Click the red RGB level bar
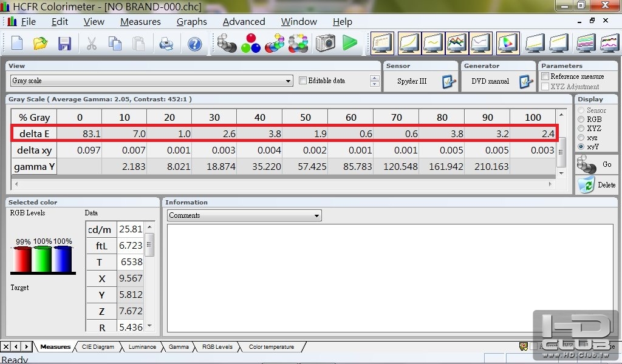 click(22, 260)
